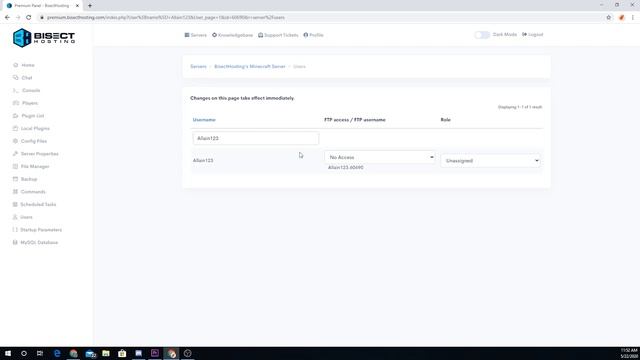Click the Servers breadcrumb link
640x360 pixels.
click(198, 67)
